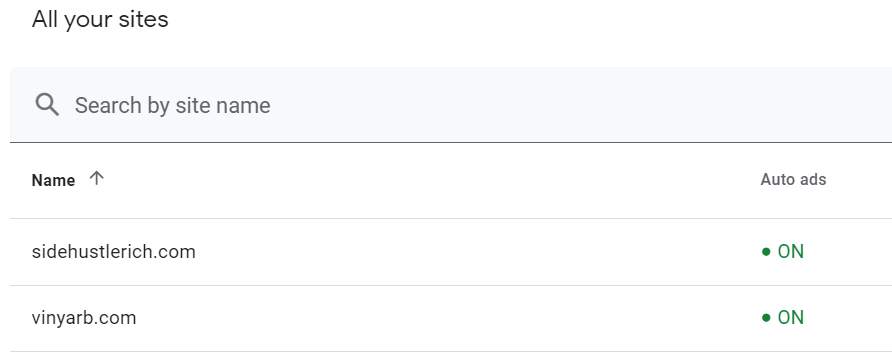The width and height of the screenshot is (892, 363).
Task: Open the vinyarb.com site entry
Action: 84,317
